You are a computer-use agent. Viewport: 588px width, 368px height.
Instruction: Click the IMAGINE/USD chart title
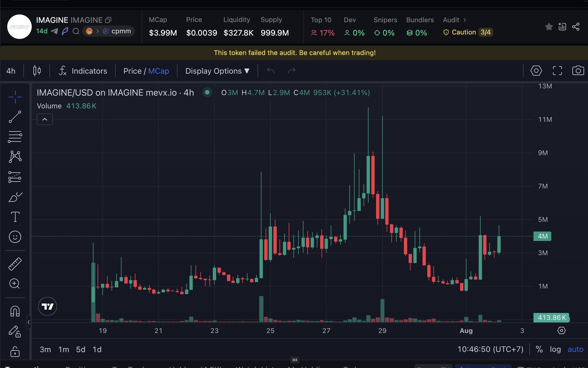point(115,93)
